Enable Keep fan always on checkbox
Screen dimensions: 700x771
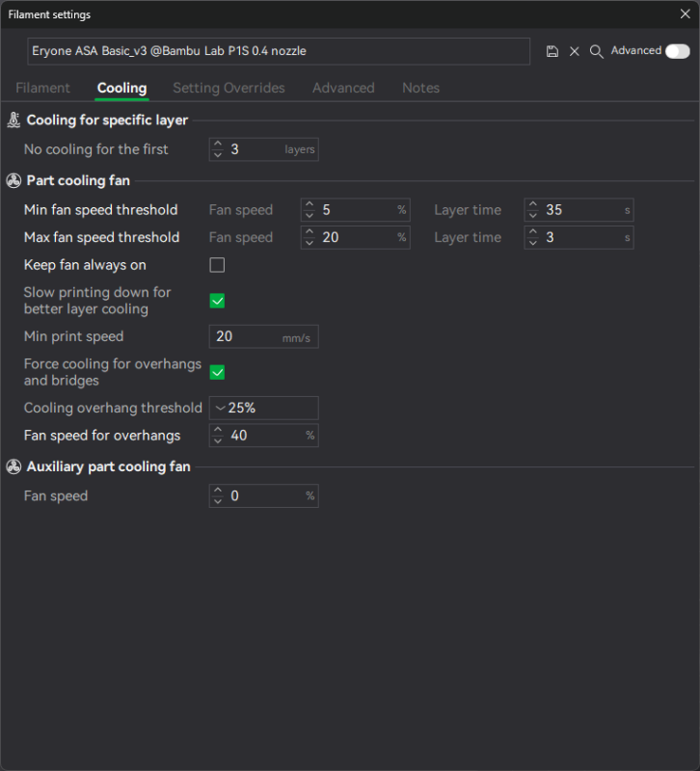[217, 265]
